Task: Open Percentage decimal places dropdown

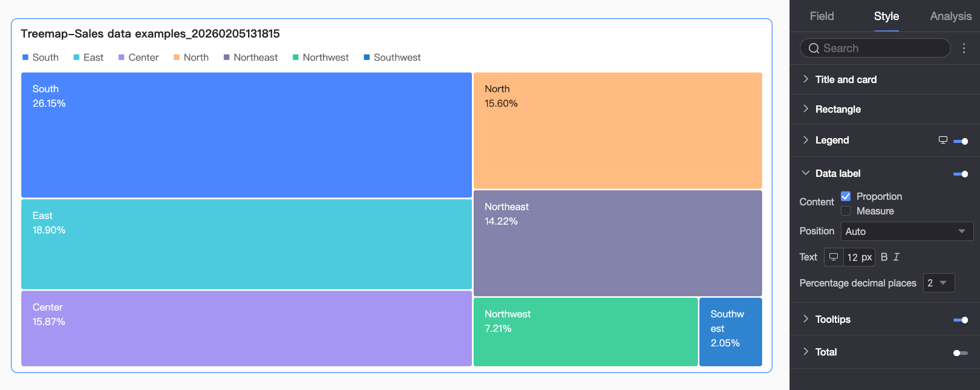Action: click(x=939, y=283)
